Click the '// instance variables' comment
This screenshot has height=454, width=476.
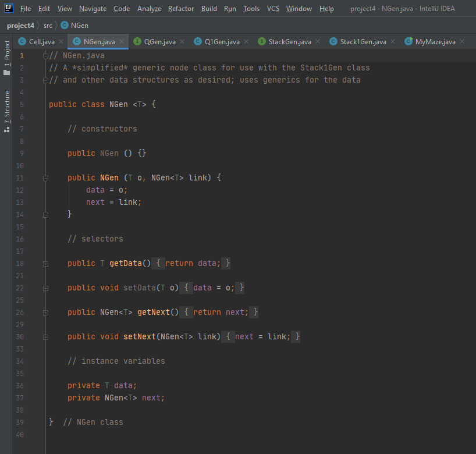(x=116, y=361)
